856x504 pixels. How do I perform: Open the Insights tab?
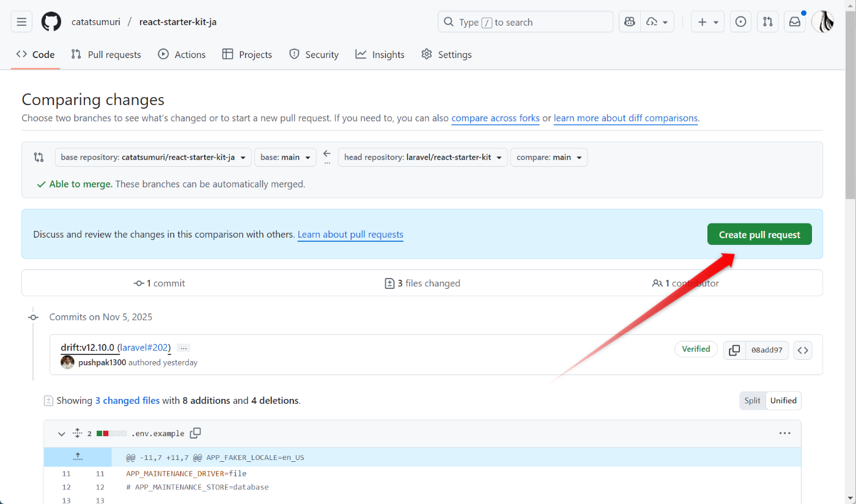click(380, 54)
